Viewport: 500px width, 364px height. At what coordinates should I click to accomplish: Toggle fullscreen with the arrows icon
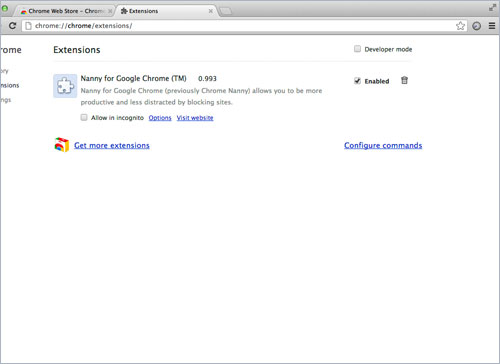click(x=492, y=7)
